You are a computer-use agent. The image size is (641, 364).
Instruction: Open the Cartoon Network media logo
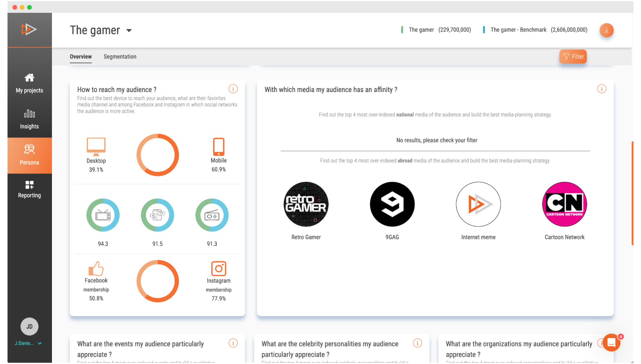coord(565,204)
